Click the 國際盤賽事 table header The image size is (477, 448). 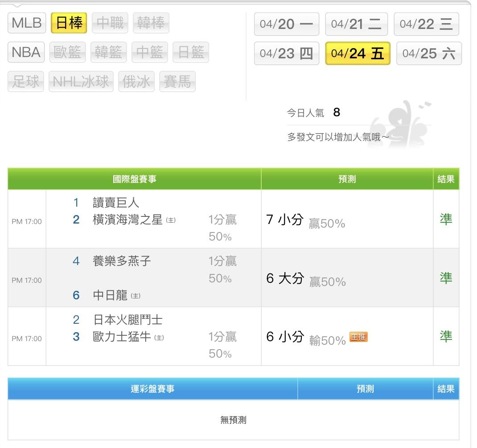[x=134, y=179]
